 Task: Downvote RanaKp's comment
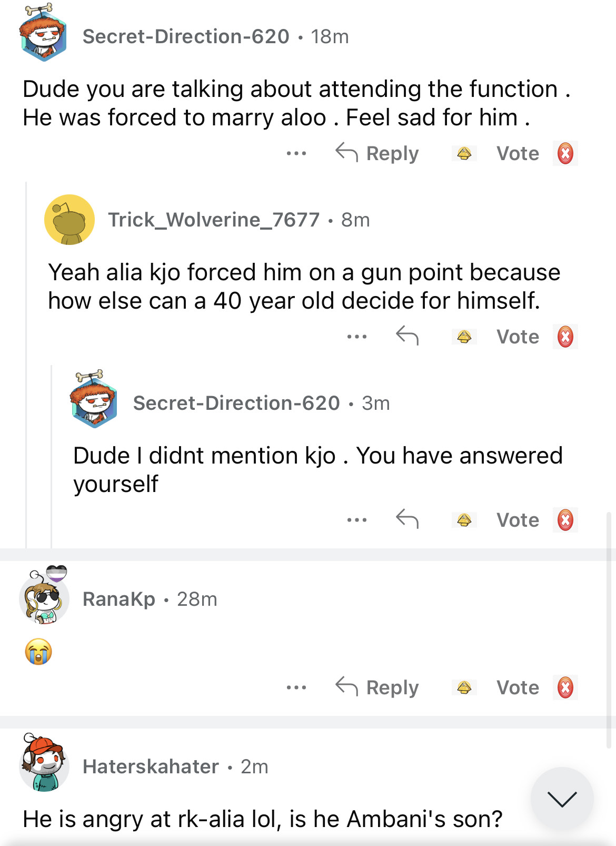565,687
